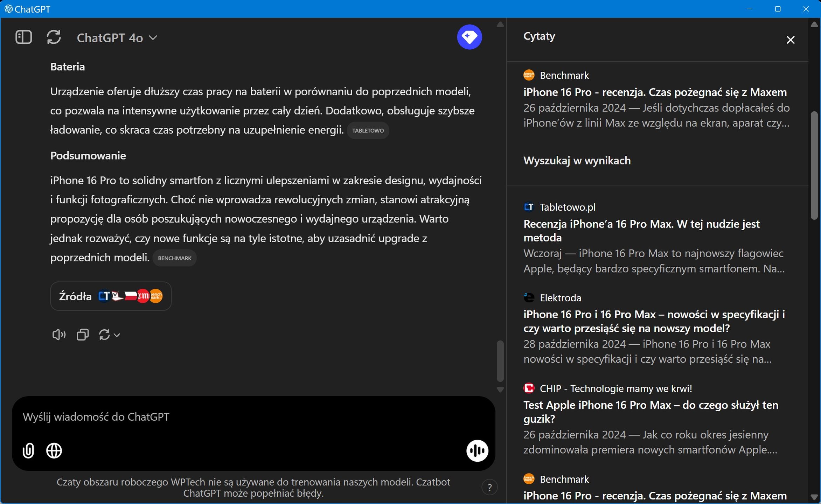The height and width of the screenshot is (504, 821).
Task: Toggle web search with the globe icon
Action: pos(54,450)
